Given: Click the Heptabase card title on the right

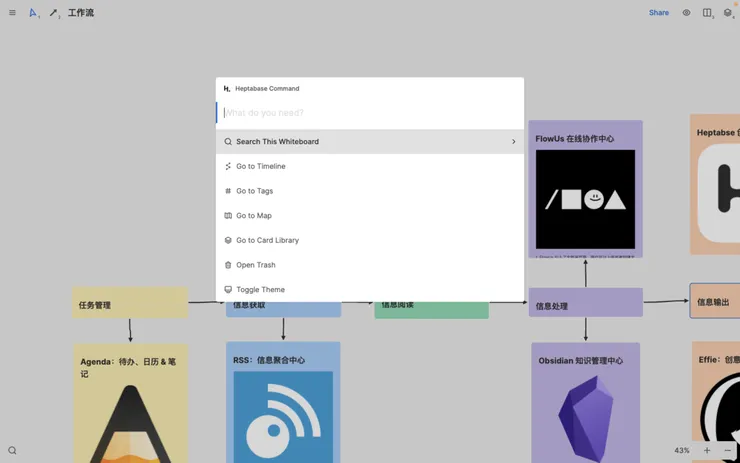Looking at the screenshot, I should (718, 133).
